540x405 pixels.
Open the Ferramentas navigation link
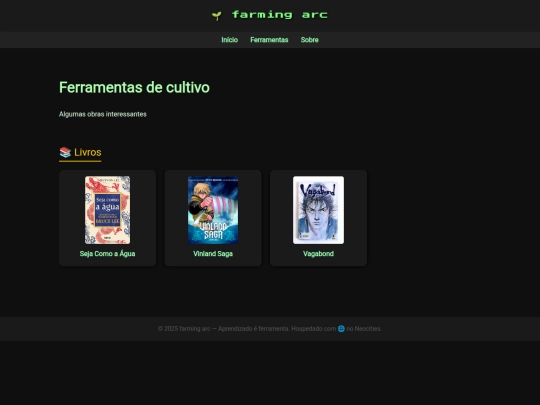269,40
